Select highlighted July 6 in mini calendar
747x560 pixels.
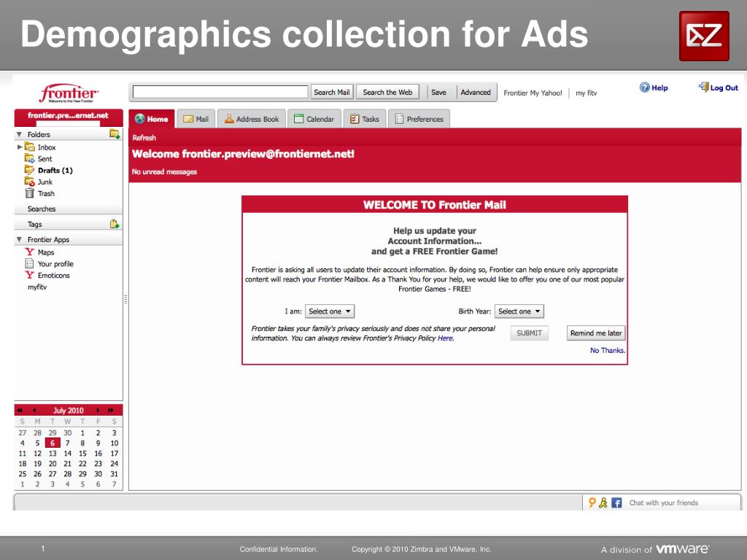(x=53, y=443)
